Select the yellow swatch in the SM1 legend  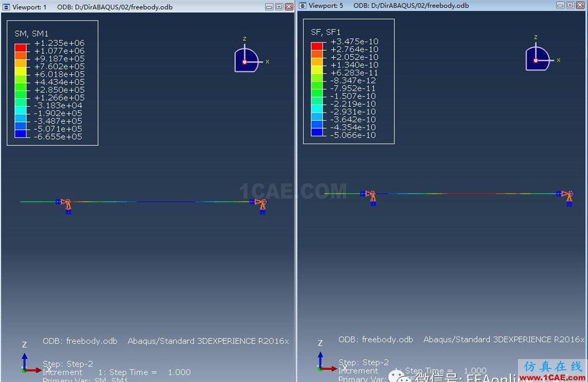click(20, 71)
